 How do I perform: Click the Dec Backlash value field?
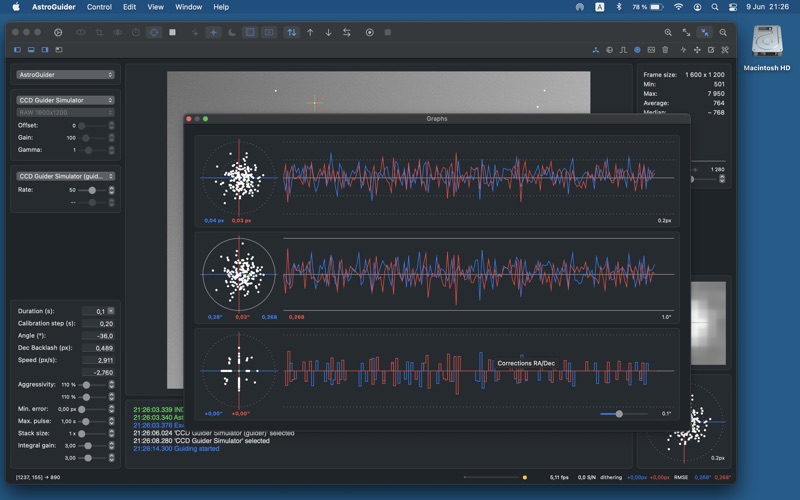click(x=98, y=348)
